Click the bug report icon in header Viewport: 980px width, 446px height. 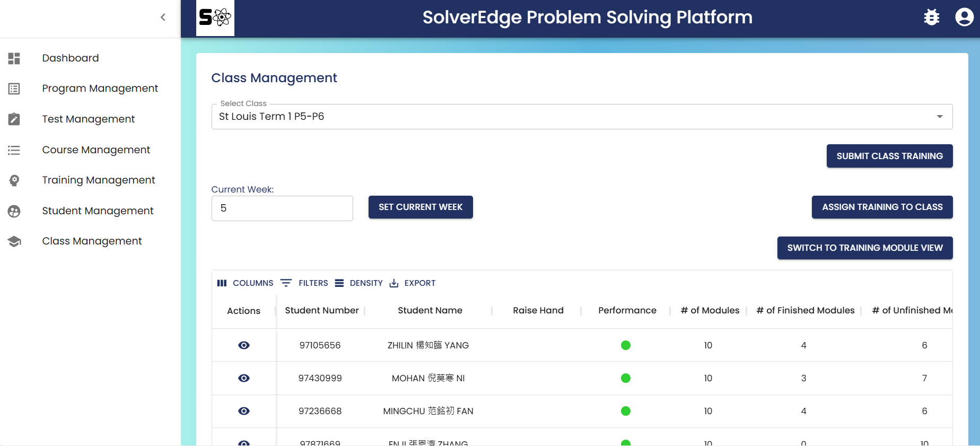click(931, 18)
